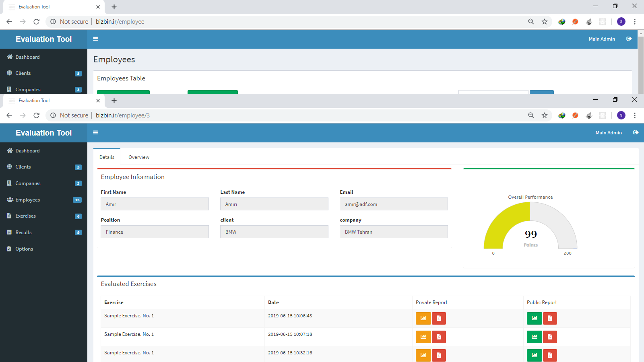
Task: Download PDF private report for exercise dated 10:07:18
Action: (x=439, y=337)
